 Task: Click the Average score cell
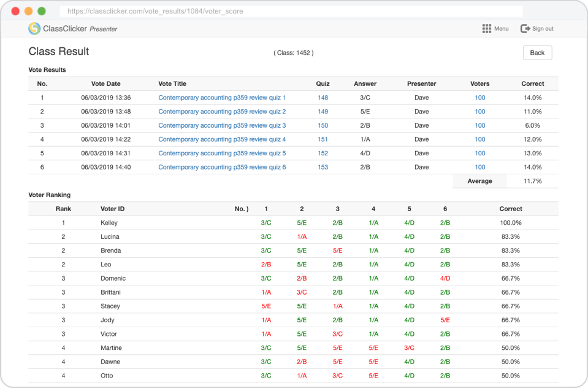479,180
